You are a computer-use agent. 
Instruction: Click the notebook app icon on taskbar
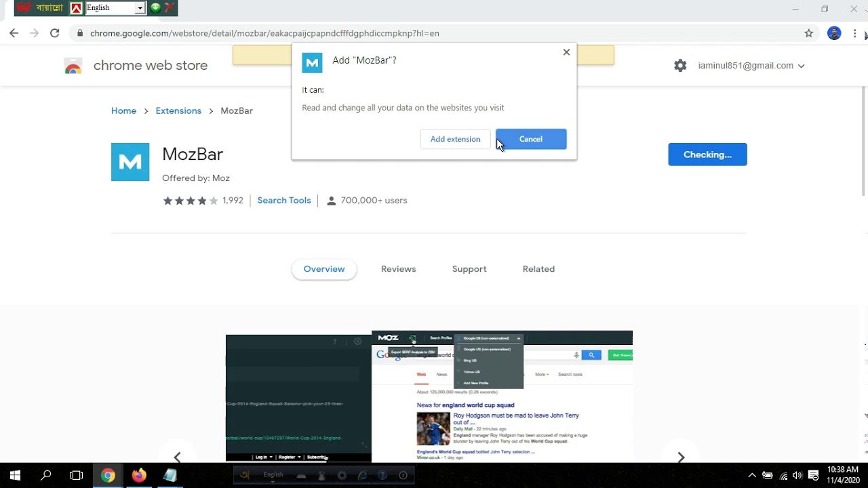click(x=170, y=476)
